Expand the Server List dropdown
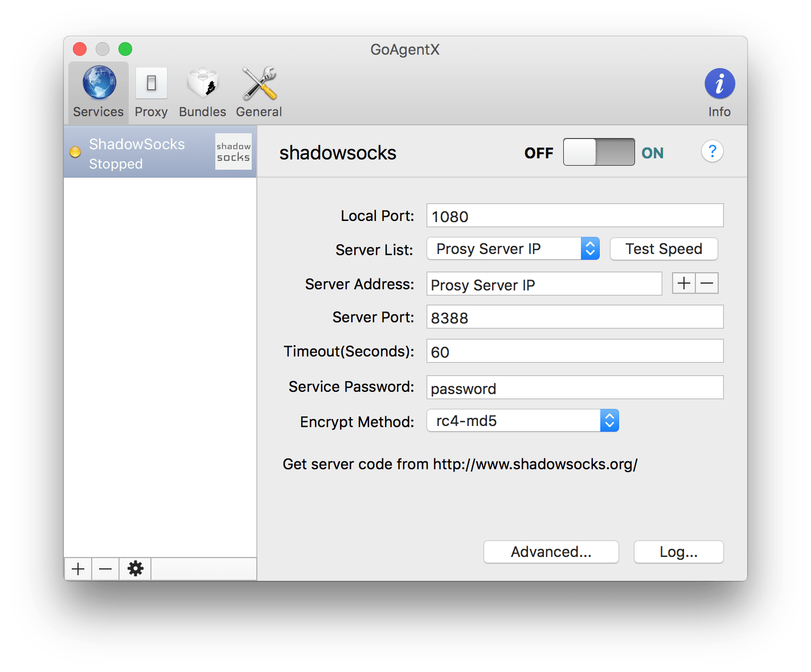Screen dimensions: 811x672 (x=513, y=249)
